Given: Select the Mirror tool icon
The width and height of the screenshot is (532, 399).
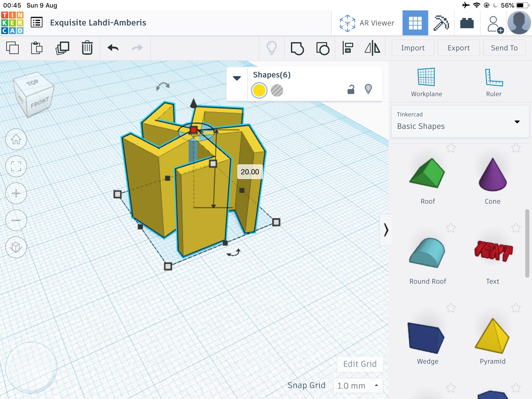Looking at the screenshot, I should point(372,47).
